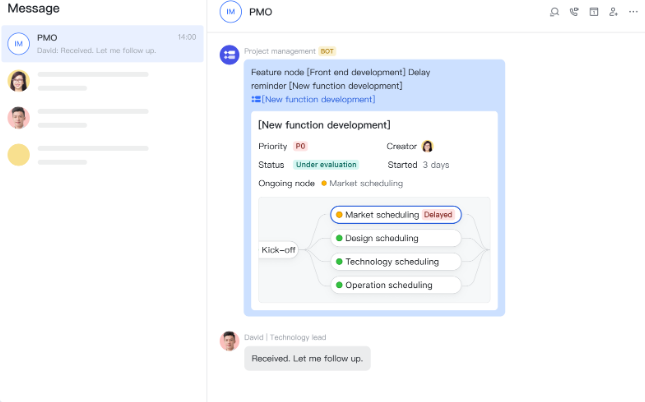Screen dimensions: 645x402
Task: Select the Design scheduling node
Action: (396, 238)
